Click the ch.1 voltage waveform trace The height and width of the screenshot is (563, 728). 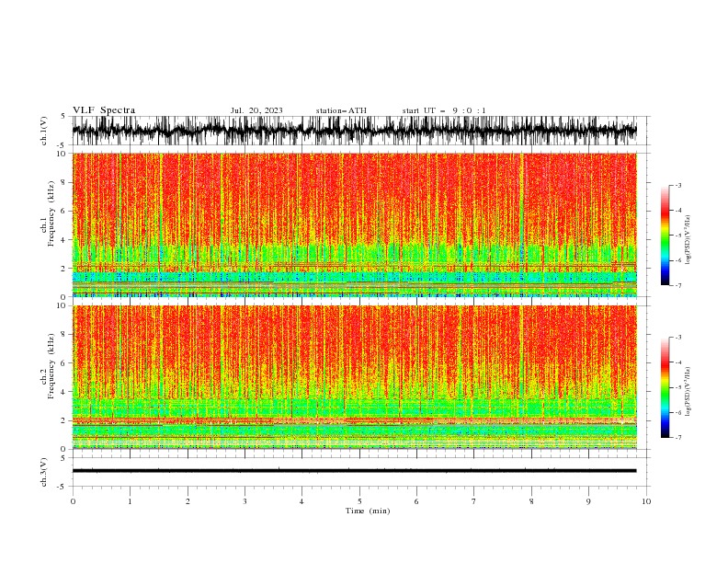click(x=354, y=131)
